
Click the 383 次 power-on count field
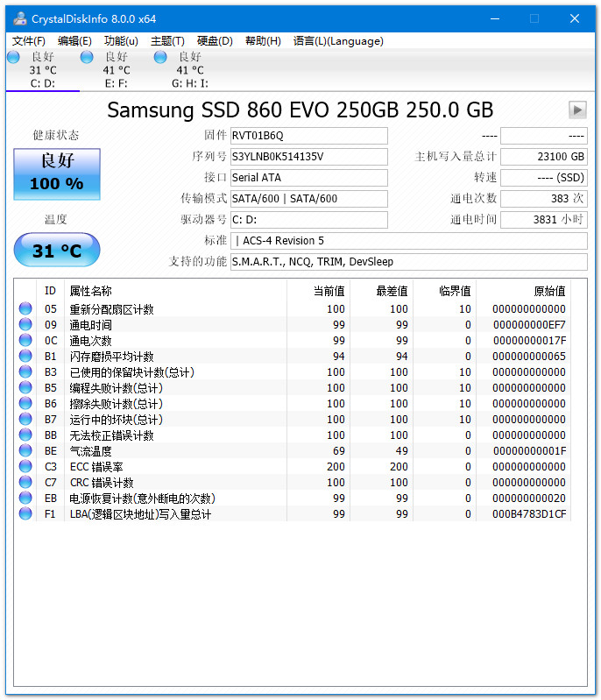544,199
